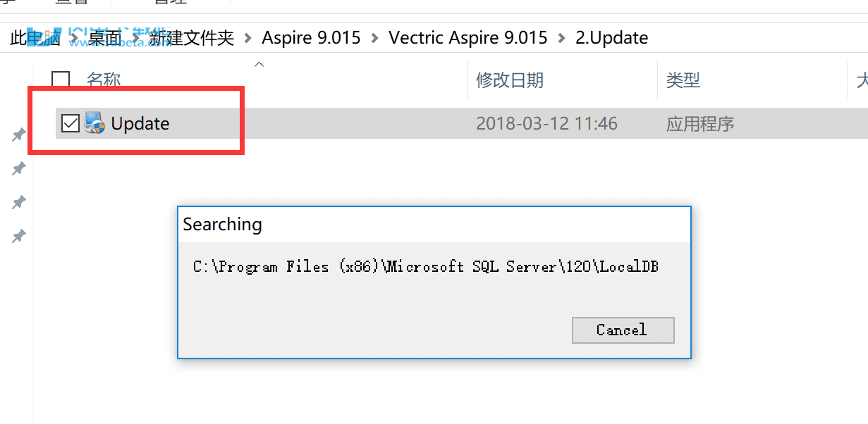Expand the chevron after 新建文件夹 in breadcrumb
Screen dimensions: 868x424
pos(247,37)
